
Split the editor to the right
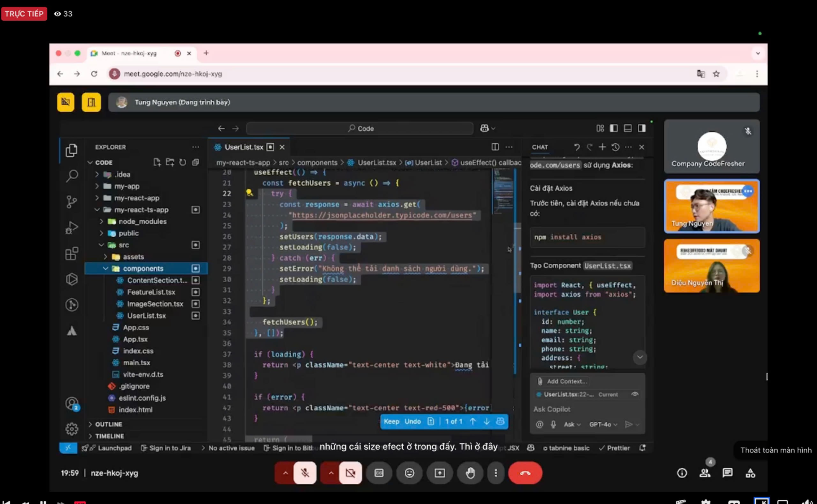pyautogui.click(x=495, y=147)
